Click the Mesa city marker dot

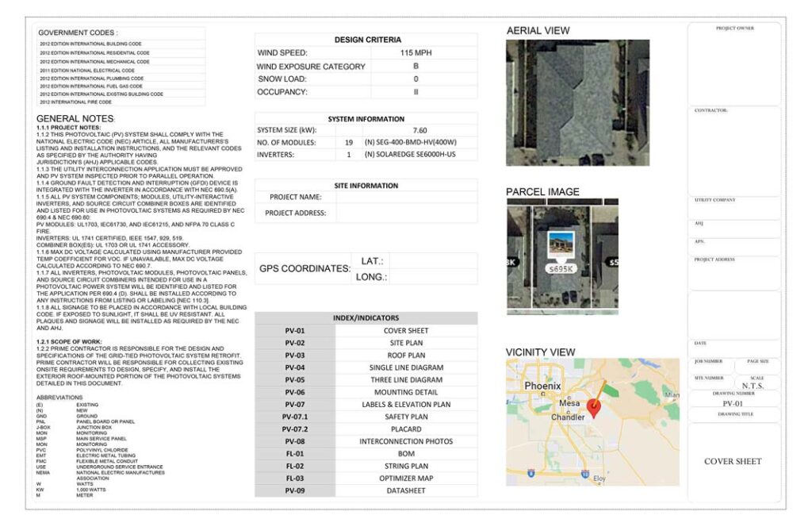pyautogui.click(x=569, y=398)
